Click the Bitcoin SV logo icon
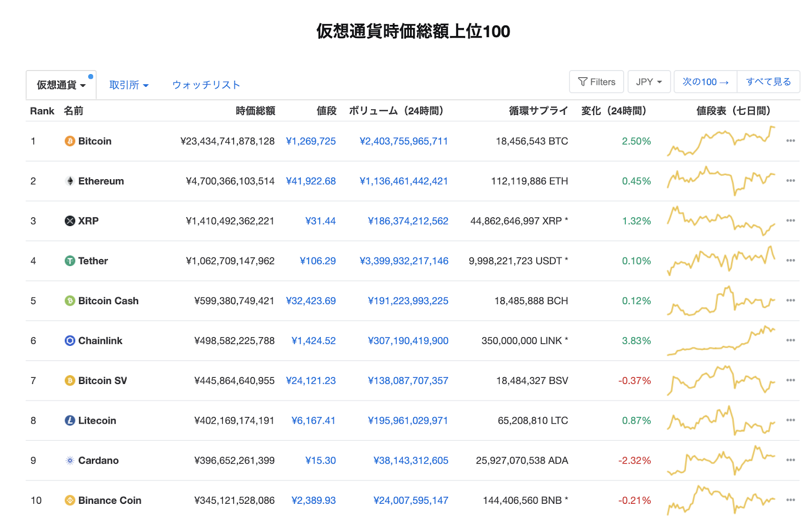 (70, 380)
